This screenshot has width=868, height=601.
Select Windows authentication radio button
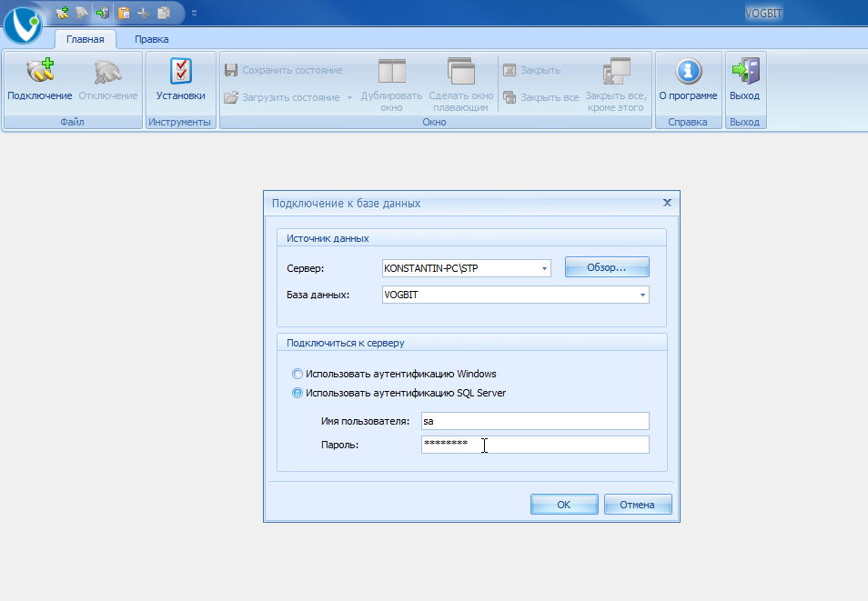click(298, 374)
